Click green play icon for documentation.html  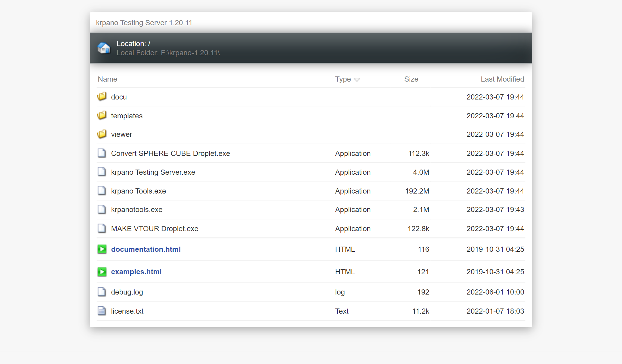[102, 249]
